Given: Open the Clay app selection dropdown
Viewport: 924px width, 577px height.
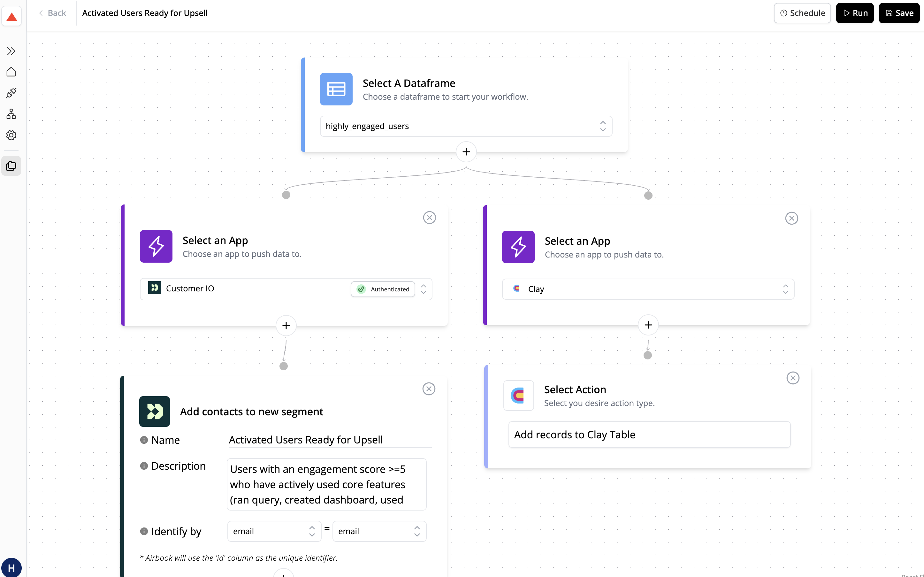Looking at the screenshot, I should [647, 289].
